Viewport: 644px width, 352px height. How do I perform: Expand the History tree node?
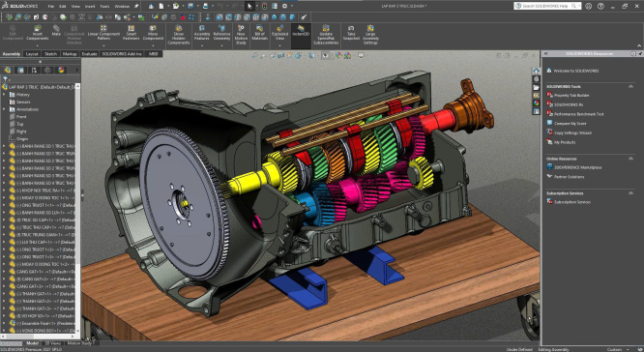tap(4, 95)
